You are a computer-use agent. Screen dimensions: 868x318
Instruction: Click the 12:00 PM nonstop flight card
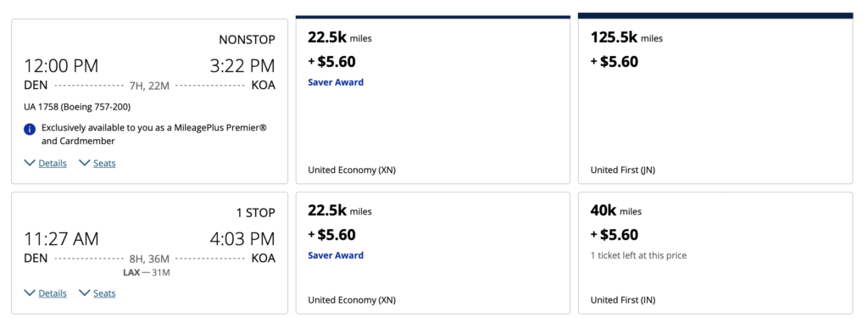point(149,102)
